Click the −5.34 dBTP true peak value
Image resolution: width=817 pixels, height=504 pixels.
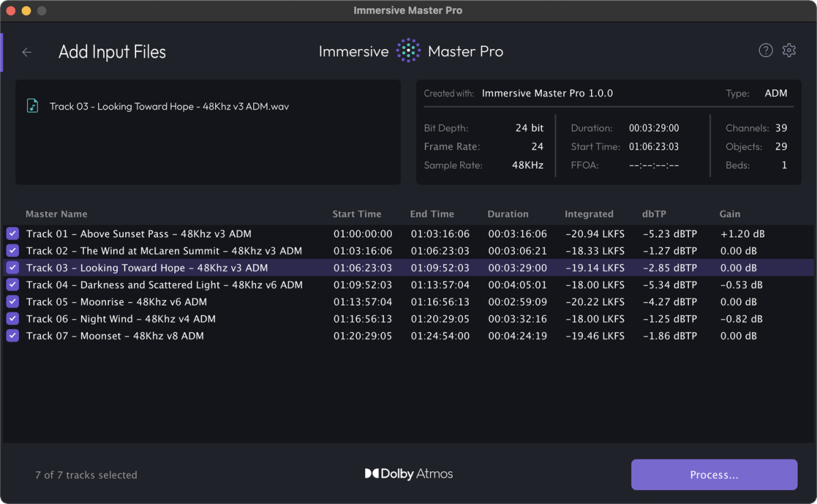pos(669,284)
